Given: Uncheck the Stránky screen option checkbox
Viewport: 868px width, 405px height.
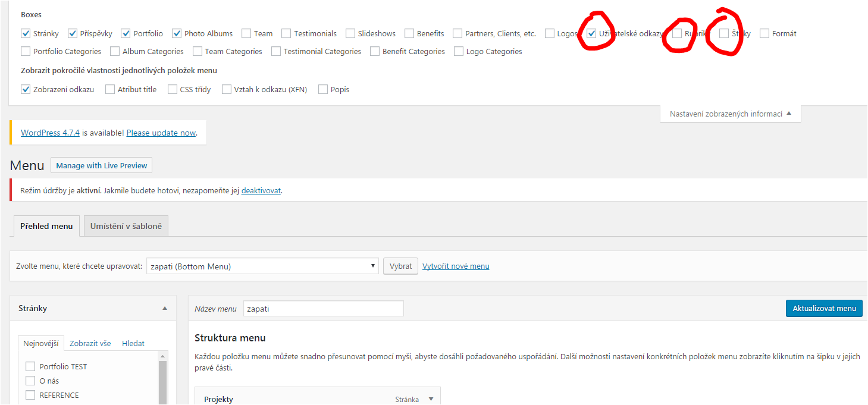Looking at the screenshot, I should pyautogui.click(x=26, y=34).
